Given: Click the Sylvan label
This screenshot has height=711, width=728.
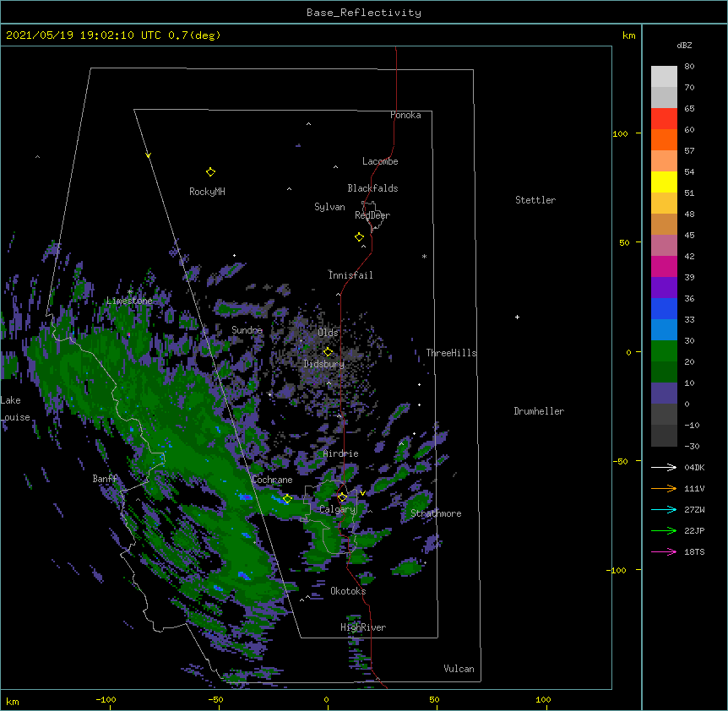Looking at the screenshot, I should pos(329,207).
